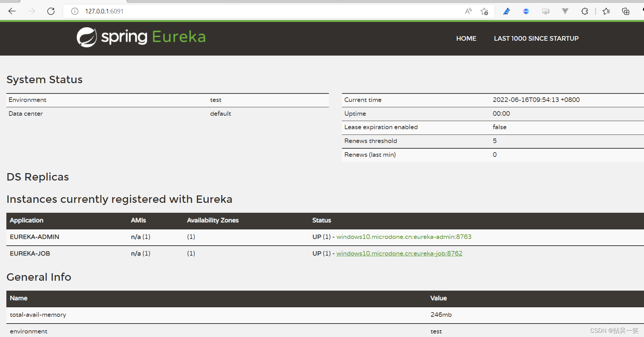Click the Availability Zones column header
The image size is (644, 337).
pos(213,220)
